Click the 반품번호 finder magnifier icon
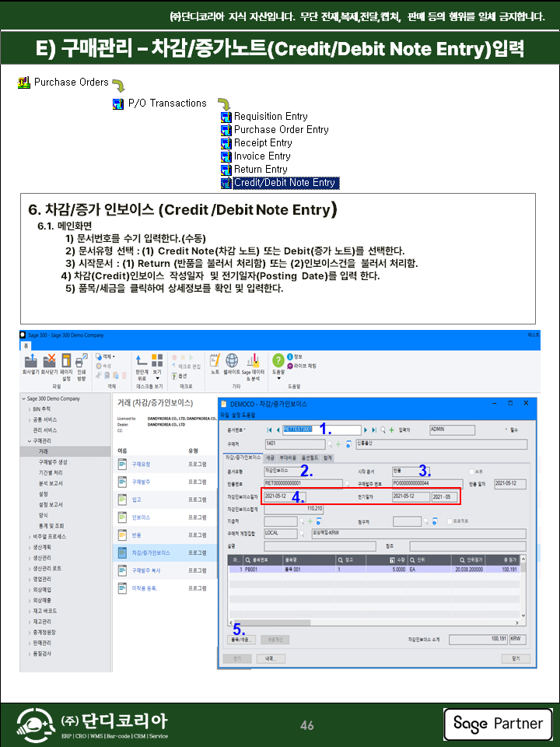The width and height of the screenshot is (560, 747). (x=348, y=484)
